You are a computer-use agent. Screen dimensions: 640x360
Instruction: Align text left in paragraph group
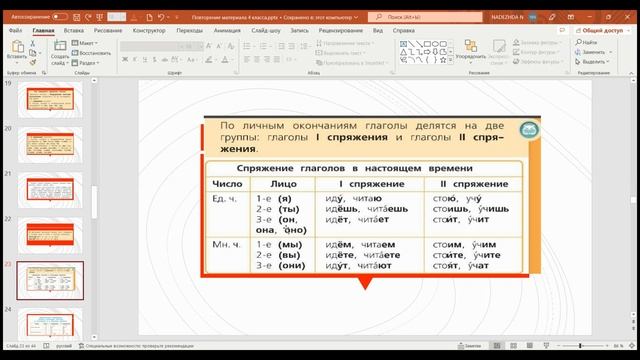pyautogui.click(x=247, y=60)
